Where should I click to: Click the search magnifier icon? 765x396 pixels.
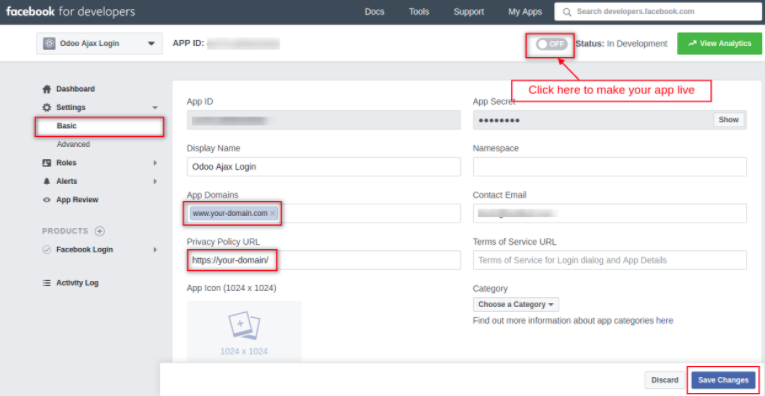(x=567, y=12)
